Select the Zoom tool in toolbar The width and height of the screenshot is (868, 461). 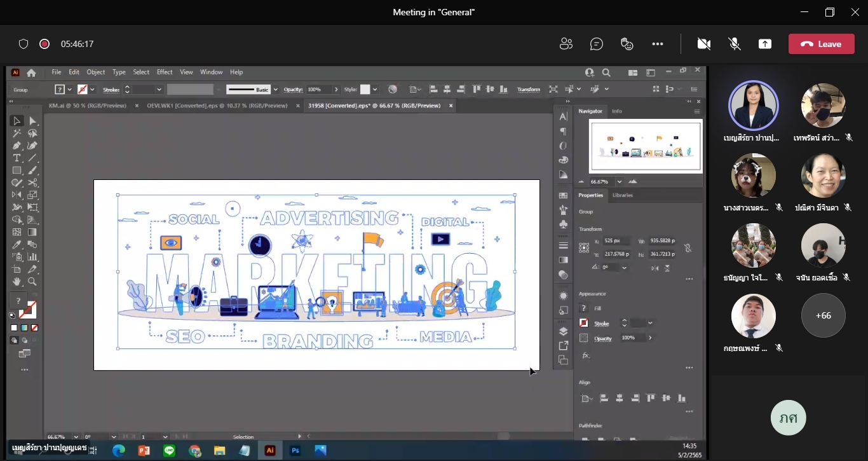(x=32, y=282)
